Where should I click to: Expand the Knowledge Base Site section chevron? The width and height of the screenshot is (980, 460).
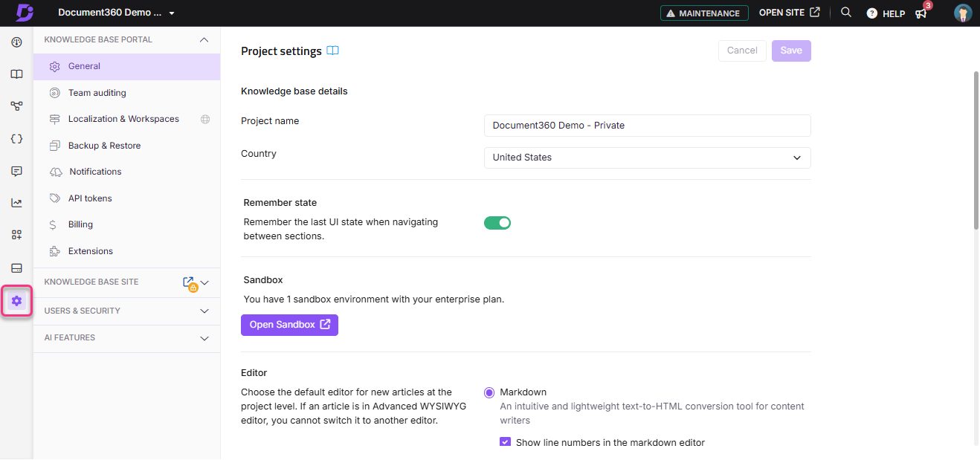tap(205, 282)
